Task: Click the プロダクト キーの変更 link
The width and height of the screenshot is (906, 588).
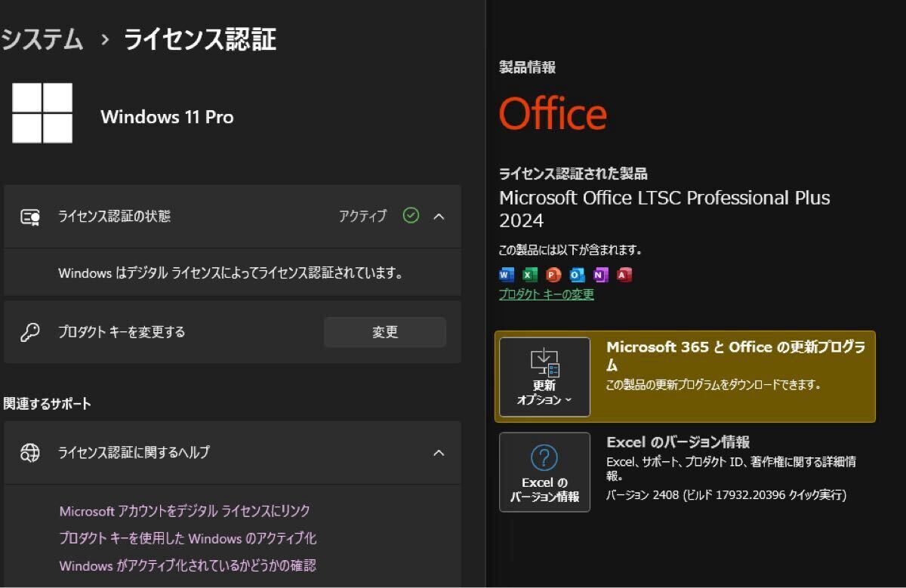Action: 546,294
